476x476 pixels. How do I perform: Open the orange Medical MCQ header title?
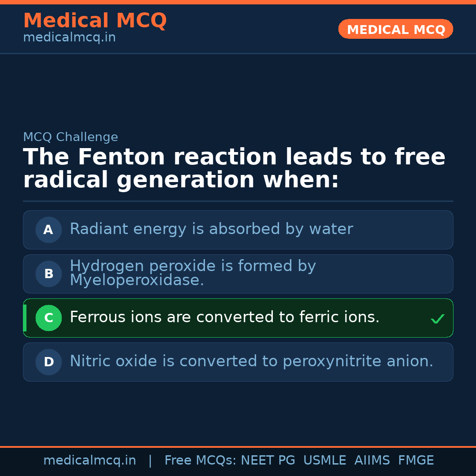point(95,21)
